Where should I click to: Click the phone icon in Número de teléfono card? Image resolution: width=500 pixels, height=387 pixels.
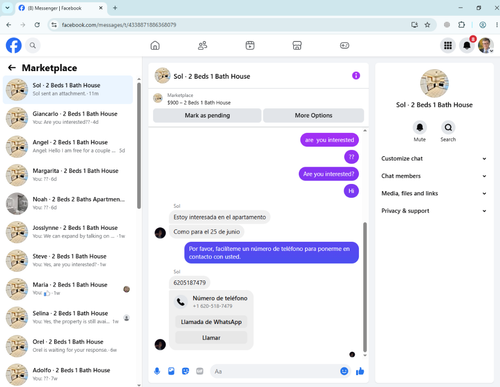pos(181,302)
